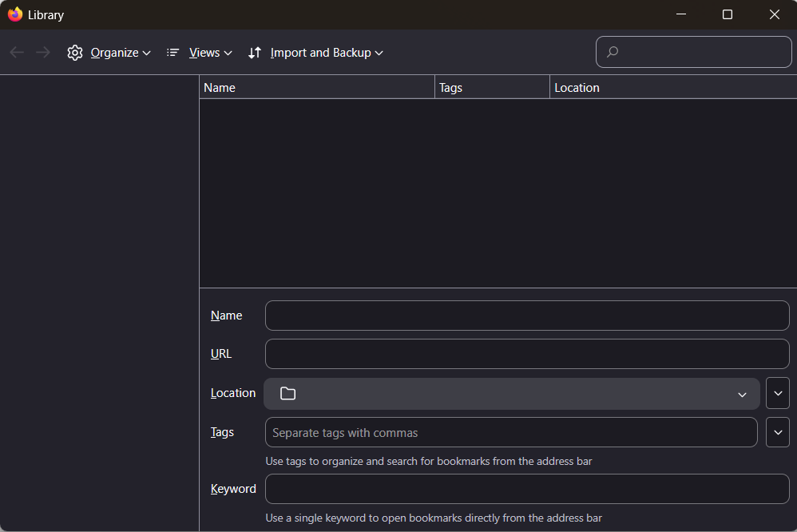Viewport: 797px width, 532px height.
Task: Sort by the Location column header
Action: 672,88
